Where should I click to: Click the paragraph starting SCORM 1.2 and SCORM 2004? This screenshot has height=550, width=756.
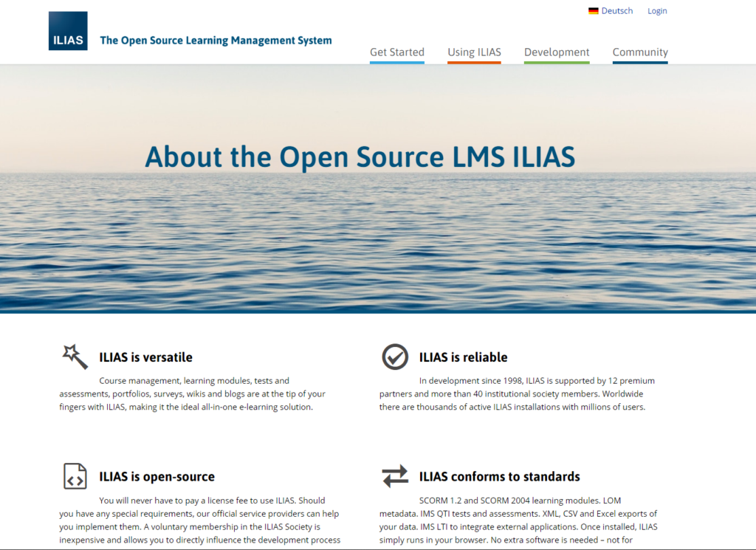coord(518,520)
